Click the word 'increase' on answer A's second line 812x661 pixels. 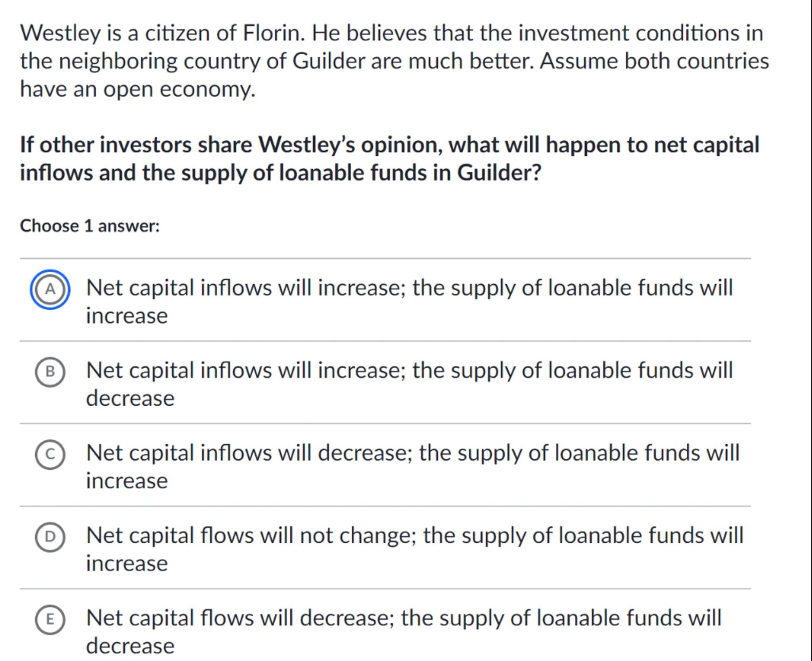click(127, 316)
